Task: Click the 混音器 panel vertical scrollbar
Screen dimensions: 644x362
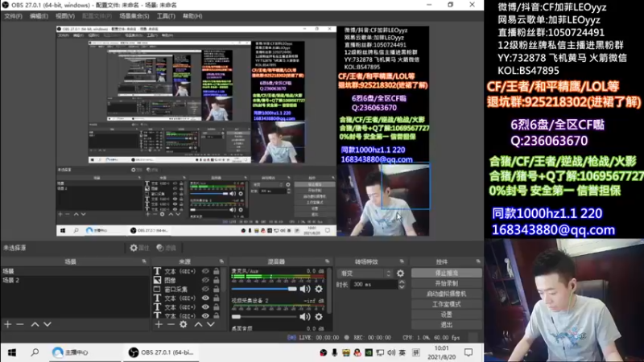Action: point(330,292)
